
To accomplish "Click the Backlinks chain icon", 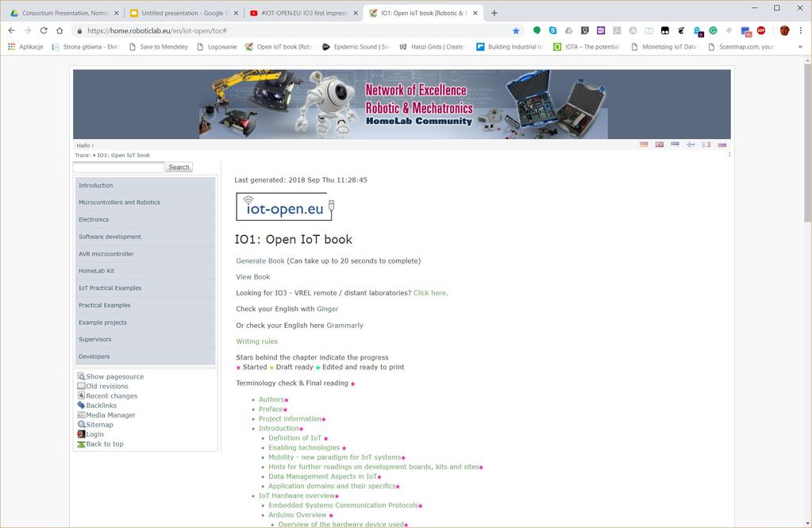I will coord(81,405).
